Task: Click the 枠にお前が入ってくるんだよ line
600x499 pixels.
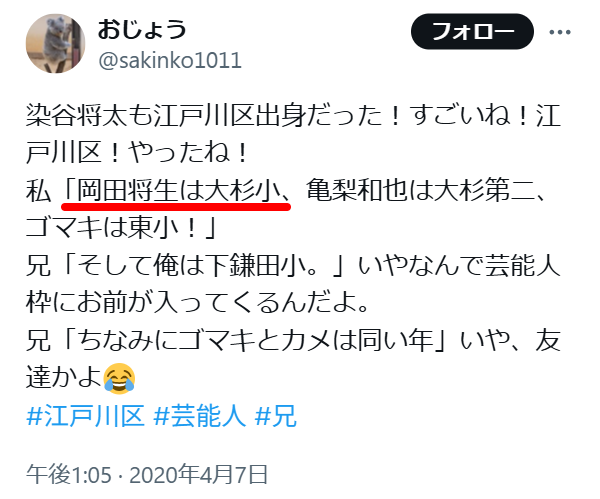Action: coord(197,303)
